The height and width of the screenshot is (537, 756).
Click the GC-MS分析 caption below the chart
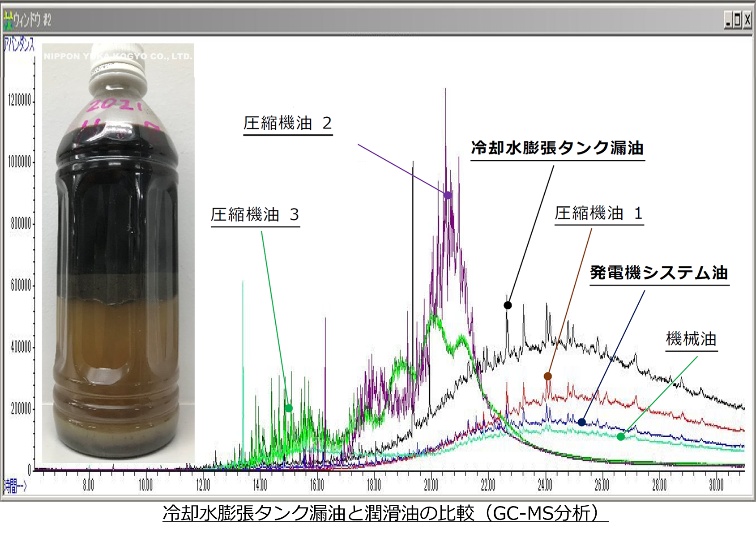point(385,514)
